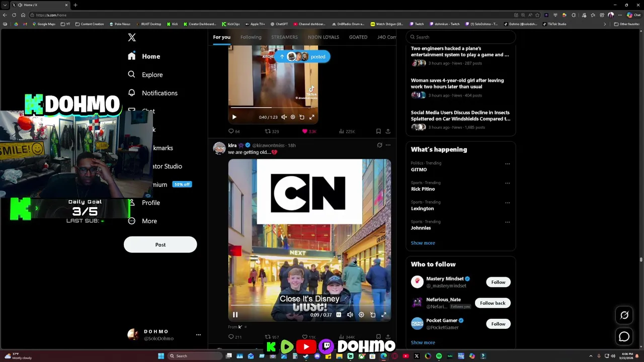The image size is (644, 362).
Task: Bookmark the post with 225K views
Action: [378, 131]
